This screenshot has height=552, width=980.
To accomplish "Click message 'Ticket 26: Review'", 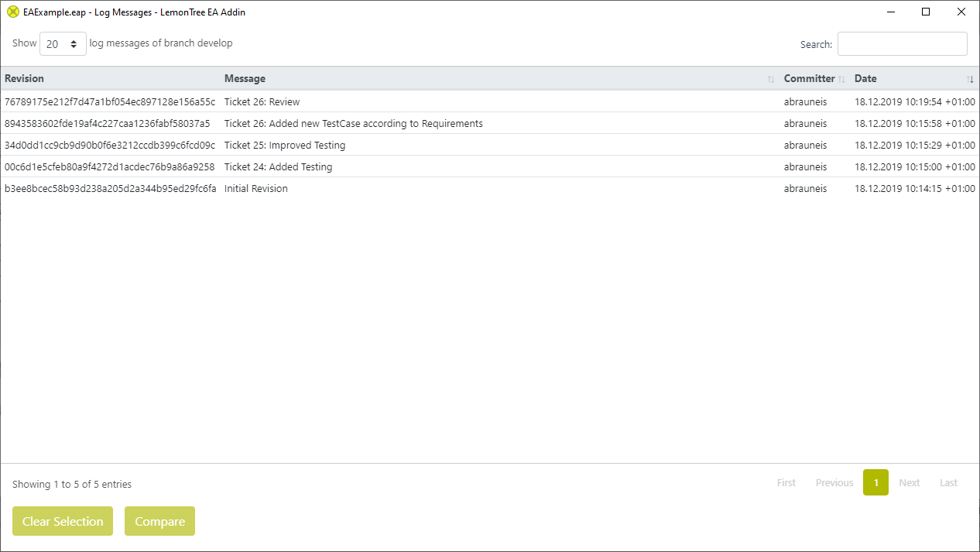I will coord(262,101).
